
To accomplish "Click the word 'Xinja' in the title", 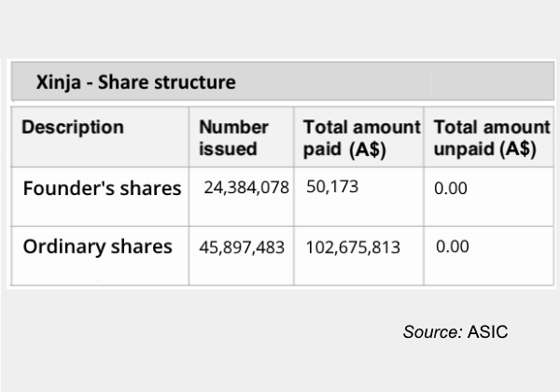I will (x=59, y=82).
